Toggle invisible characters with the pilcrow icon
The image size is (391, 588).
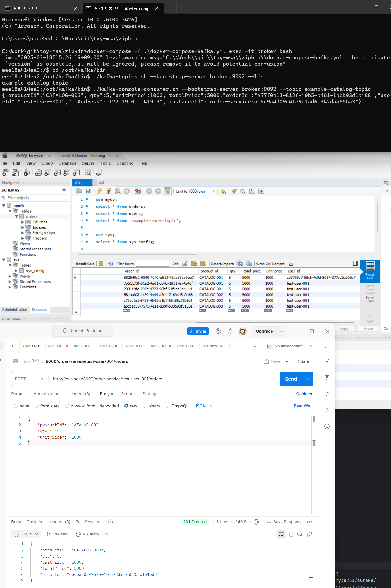point(252,191)
